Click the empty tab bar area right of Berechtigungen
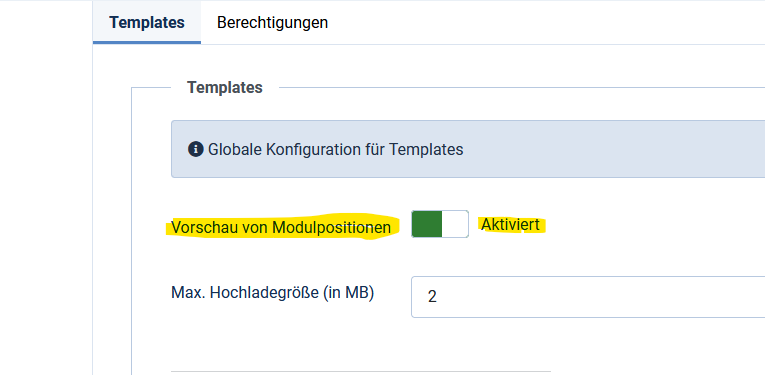This screenshot has width=765, height=375. pos(546,23)
